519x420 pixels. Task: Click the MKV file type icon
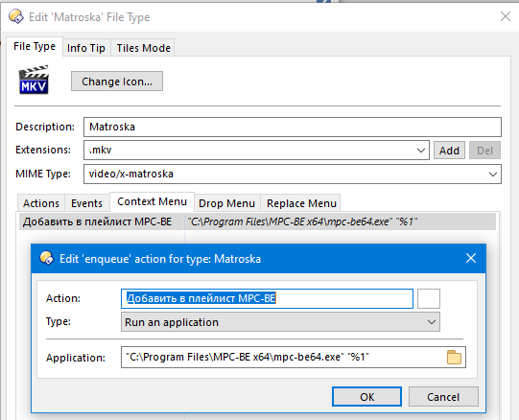[34, 80]
